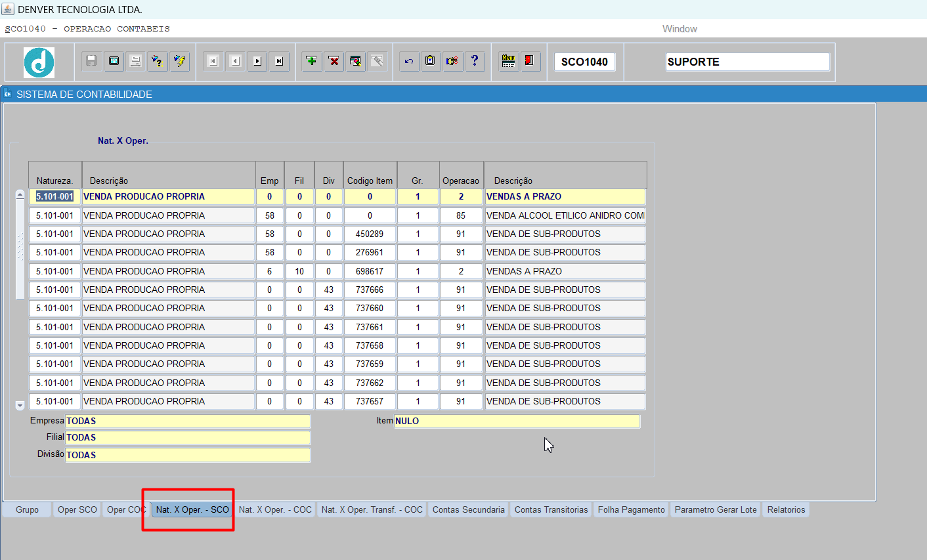Select the VENDA ALCOOL ETILICO ANIDRO description cell
This screenshot has width=927, height=560.
pos(565,215)
